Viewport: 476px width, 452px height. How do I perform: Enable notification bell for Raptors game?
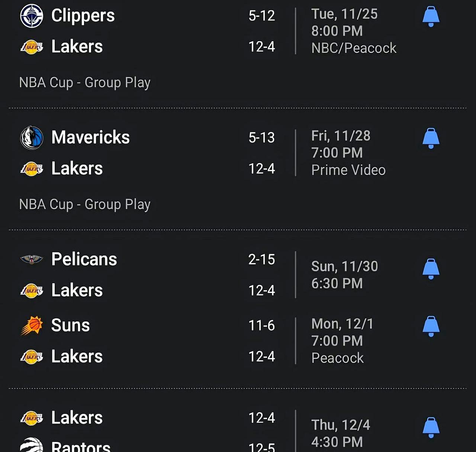click(431, 427)
